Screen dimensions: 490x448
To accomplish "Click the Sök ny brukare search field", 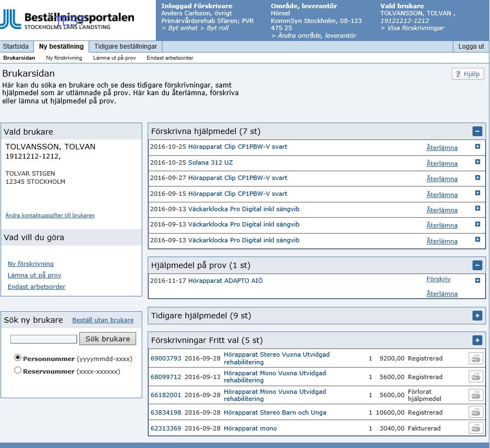I will [x=44, y=339].
